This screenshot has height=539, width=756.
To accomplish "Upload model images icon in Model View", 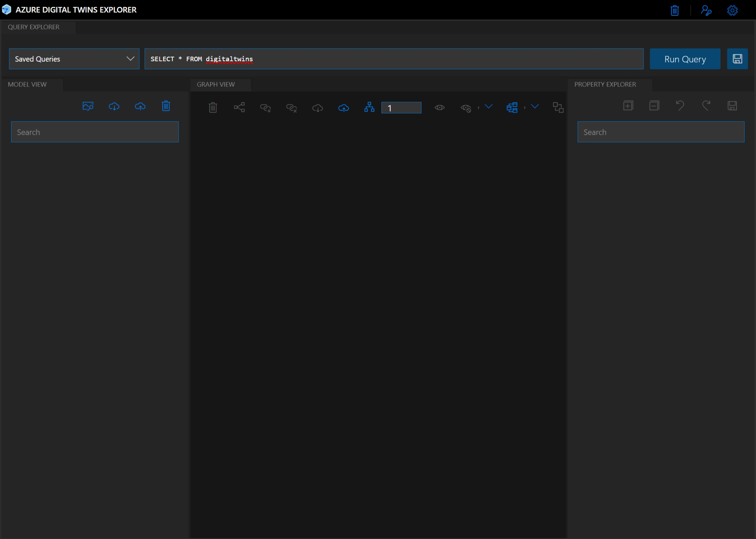I will (x=88, y=106).
